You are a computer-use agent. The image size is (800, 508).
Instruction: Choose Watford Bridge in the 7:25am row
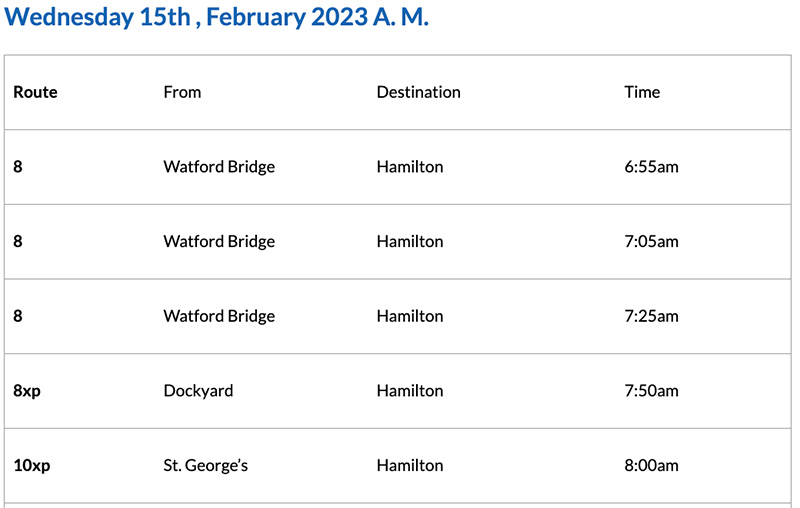coord(219,316)
